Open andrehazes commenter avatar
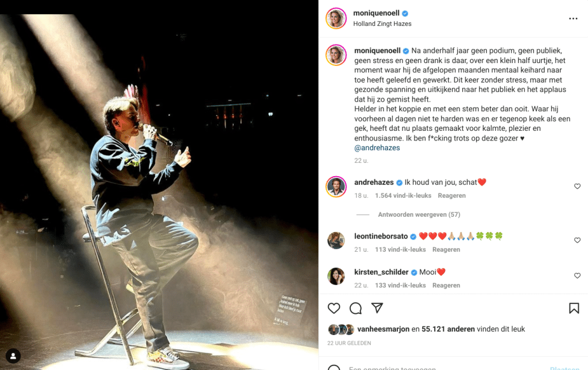This screenshot has height=370, width=588. [x=336, y=186]
